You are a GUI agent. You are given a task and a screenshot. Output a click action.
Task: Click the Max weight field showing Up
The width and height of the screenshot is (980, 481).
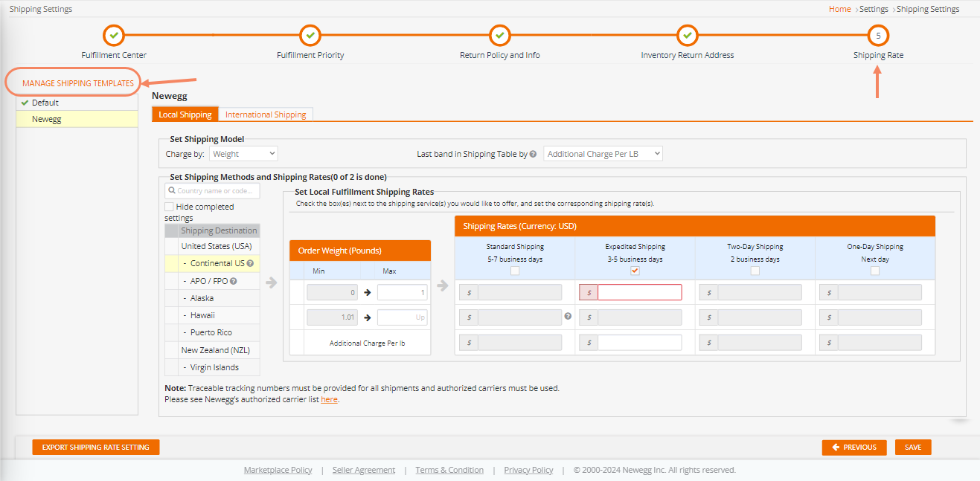click(402, 317)
